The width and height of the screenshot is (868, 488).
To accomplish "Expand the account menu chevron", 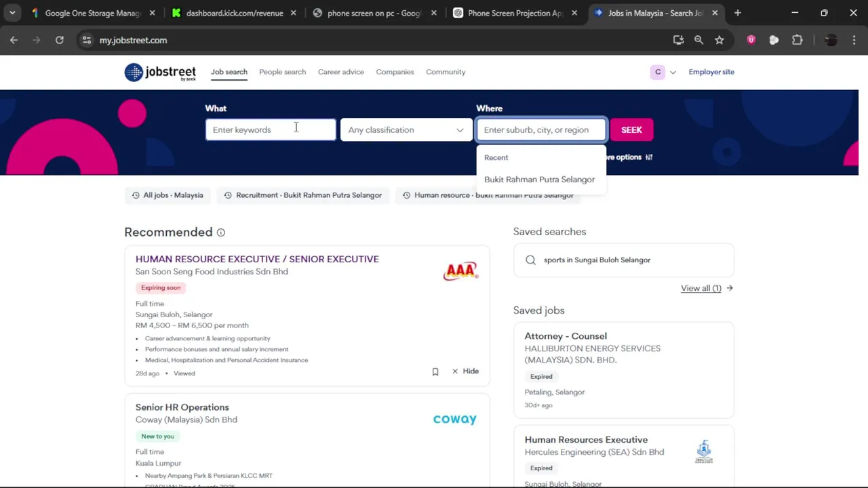I will [673, 73].
